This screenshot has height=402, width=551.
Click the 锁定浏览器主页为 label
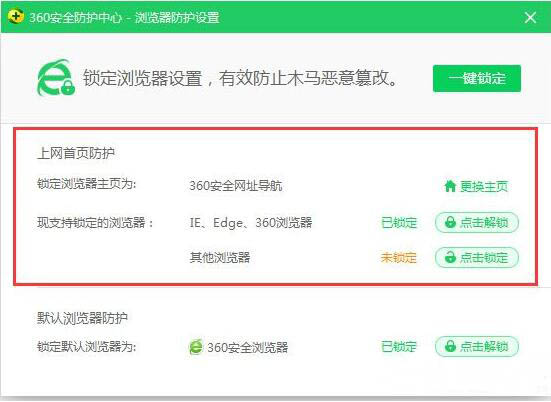tap(86, 184)
